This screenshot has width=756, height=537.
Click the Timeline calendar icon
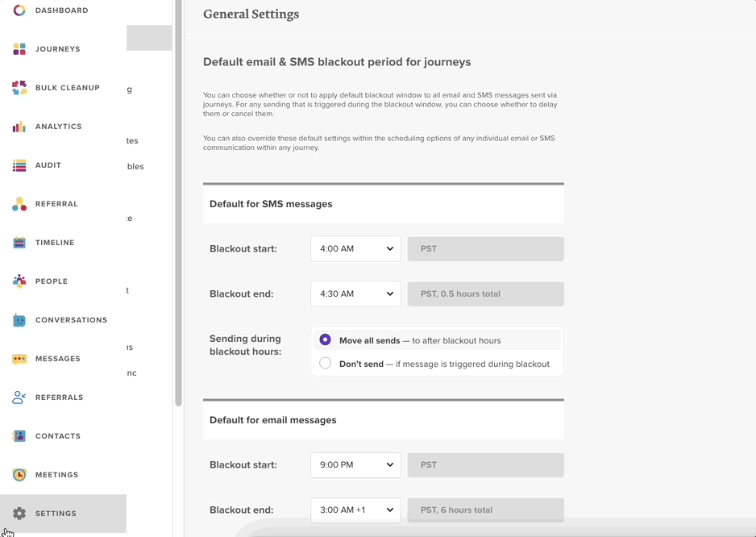[19, 242]
